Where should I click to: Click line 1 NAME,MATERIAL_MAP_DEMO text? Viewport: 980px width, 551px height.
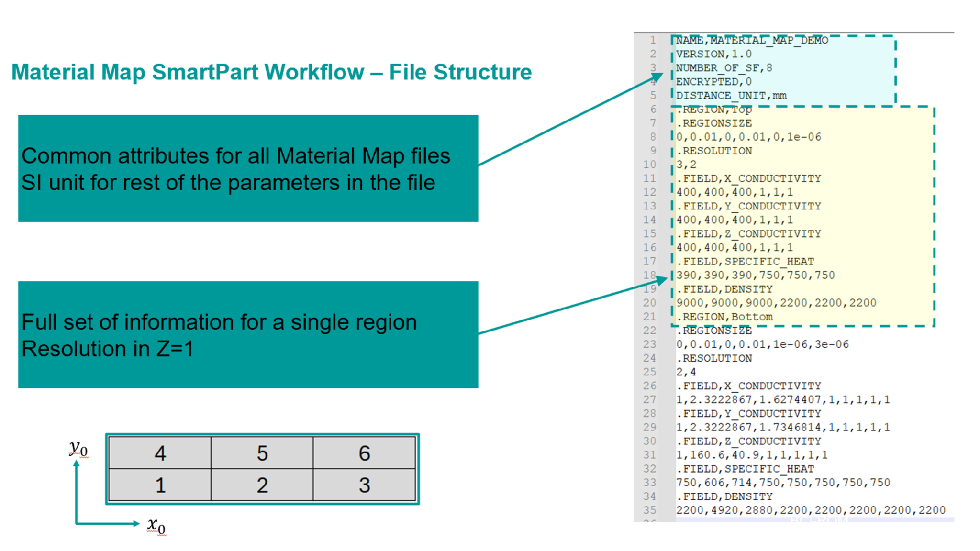(751, 40)
